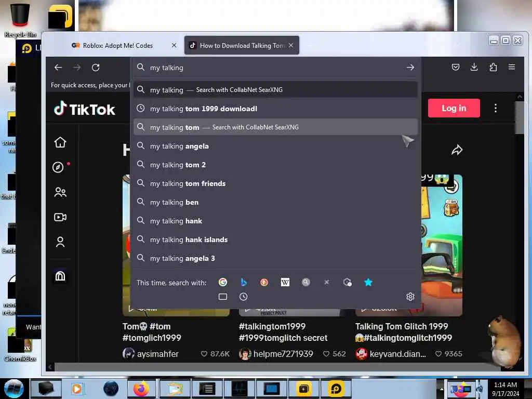Select 'my talking' SearXNG search row

[275, 90]
